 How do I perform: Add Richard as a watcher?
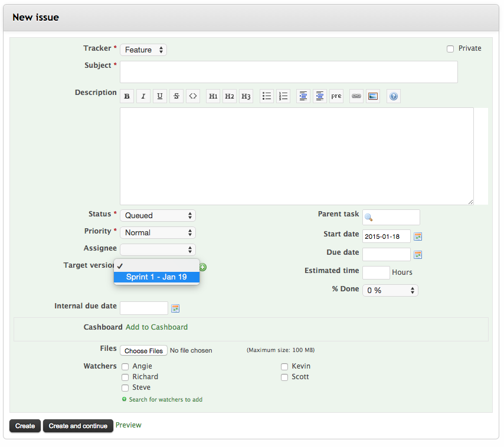coord(125,377)
